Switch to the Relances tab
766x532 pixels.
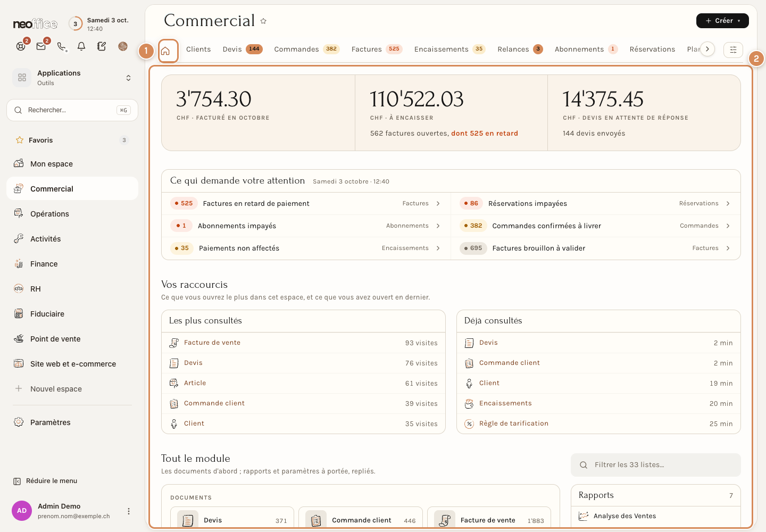click(x=520, y=49)
